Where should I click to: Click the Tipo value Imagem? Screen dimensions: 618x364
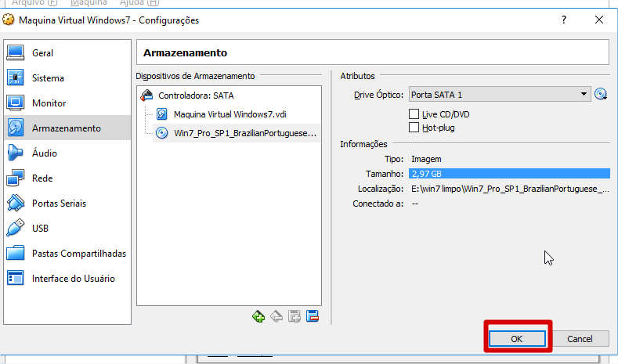(x=426, y=159)
